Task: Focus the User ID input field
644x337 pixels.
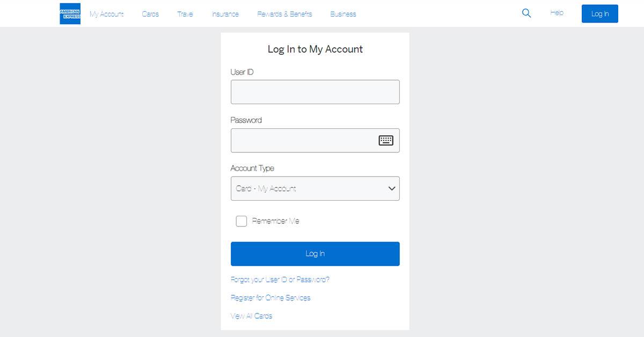Action: pyautogui.click(x=315, y=92)
